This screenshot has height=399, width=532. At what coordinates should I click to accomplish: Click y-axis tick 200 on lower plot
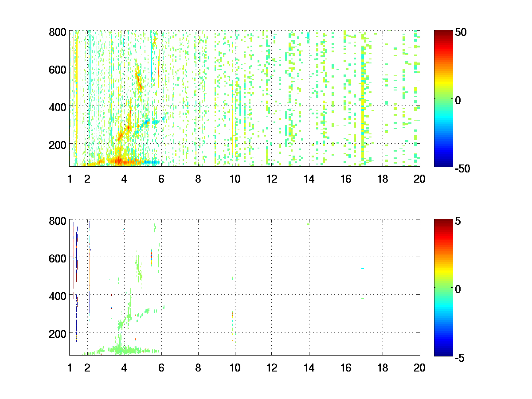pos(58,333)
